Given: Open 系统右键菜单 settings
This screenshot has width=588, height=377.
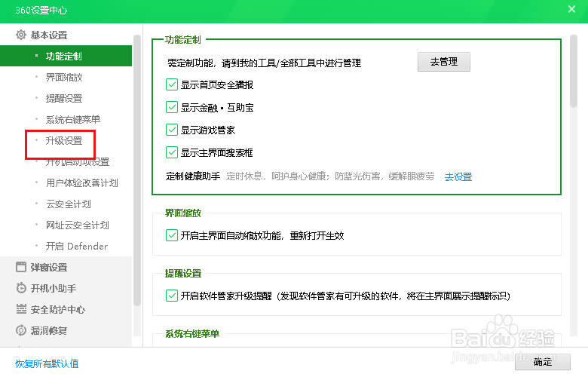Looking at the screenshot, I should coord(73,119).
